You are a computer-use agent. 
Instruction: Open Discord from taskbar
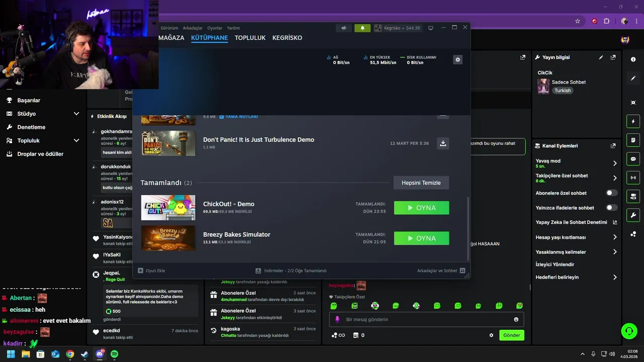(x=100, y=354)
